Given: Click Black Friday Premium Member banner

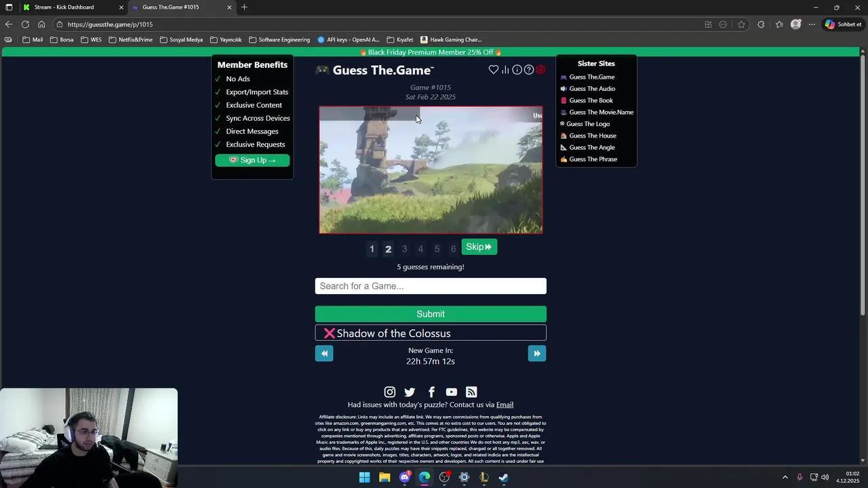Looking at the screenshot, I should point(431,52).
